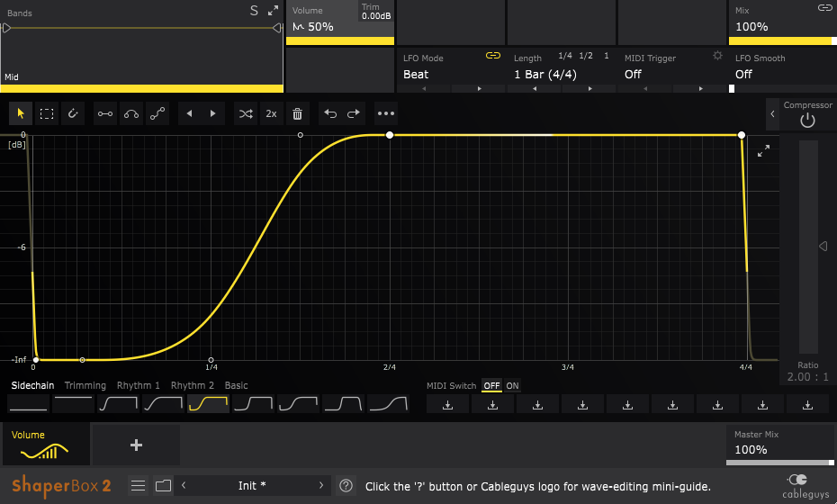This screenshot has width=837, height=504.
Task: Open the Basic preset tab
Action: pyautogui.click(x=236, y=385)
